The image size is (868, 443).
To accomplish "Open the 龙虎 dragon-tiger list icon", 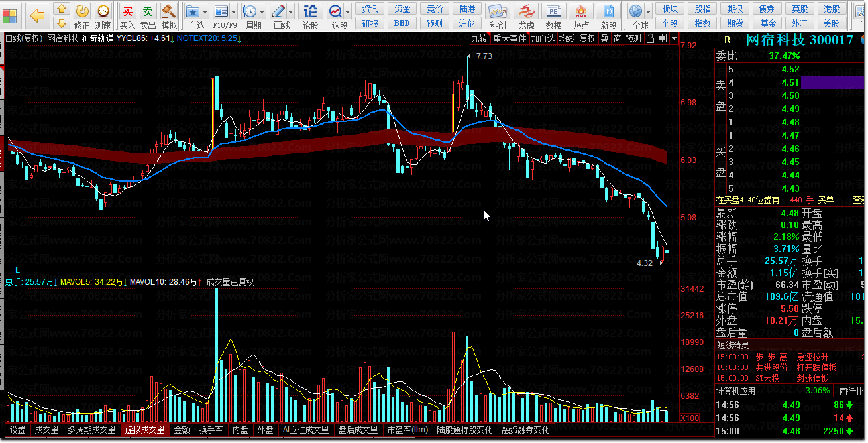I will pos(526,16).
